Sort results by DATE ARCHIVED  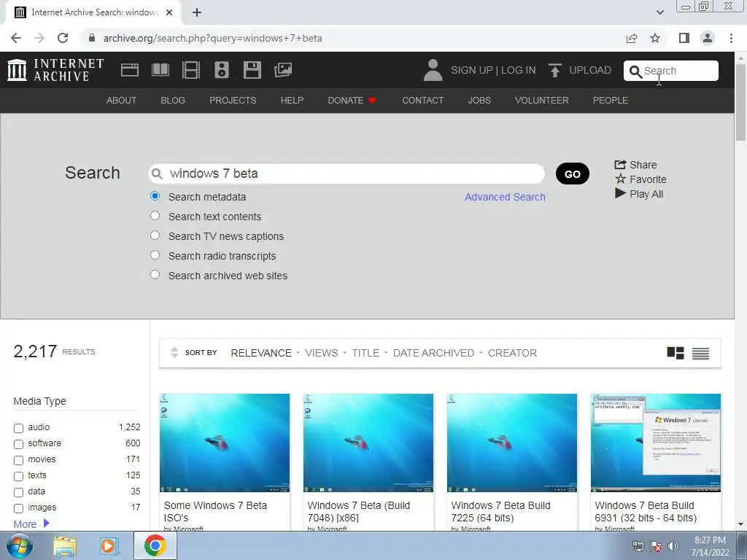433,353
